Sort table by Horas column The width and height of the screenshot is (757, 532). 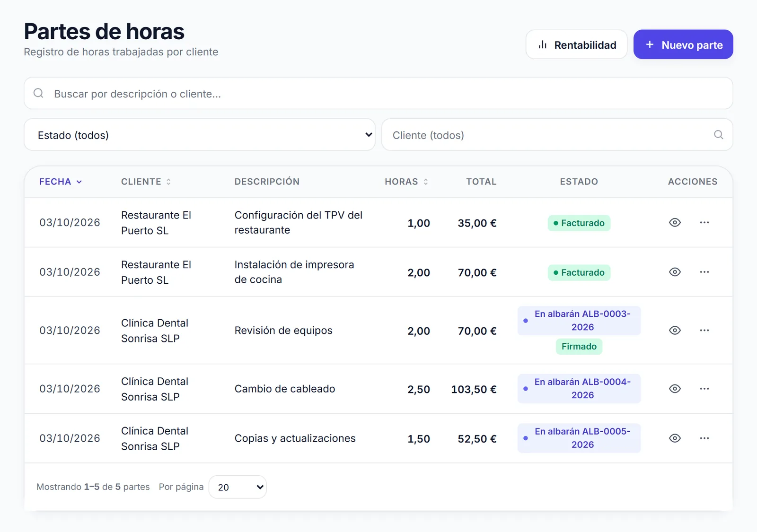406,182
